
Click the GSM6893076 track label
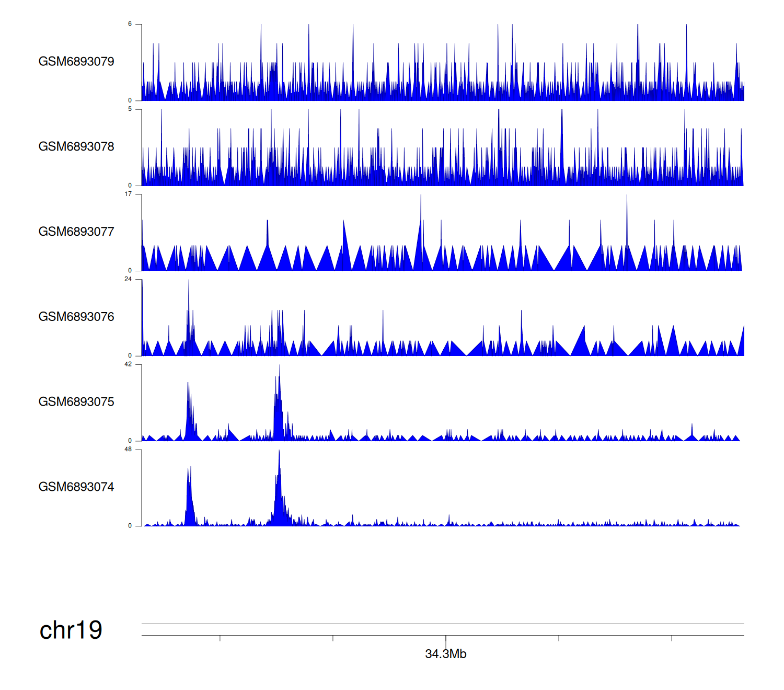click(76, 317)
